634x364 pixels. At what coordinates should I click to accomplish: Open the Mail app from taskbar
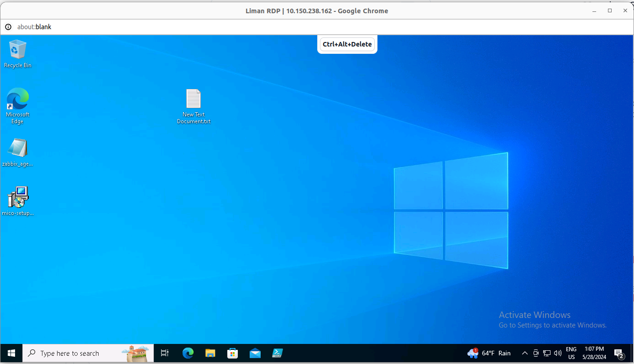tap(255, 353)
